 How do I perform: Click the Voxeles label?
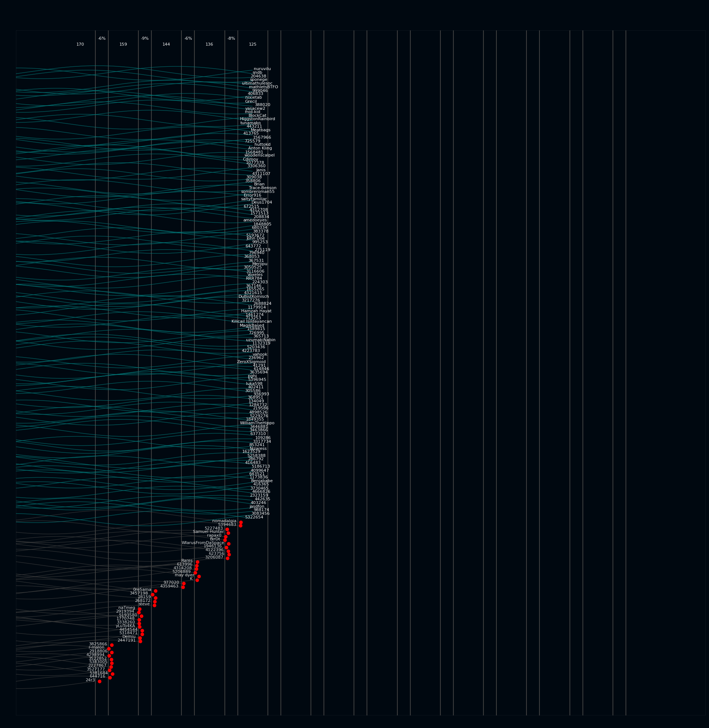point(255,275)
